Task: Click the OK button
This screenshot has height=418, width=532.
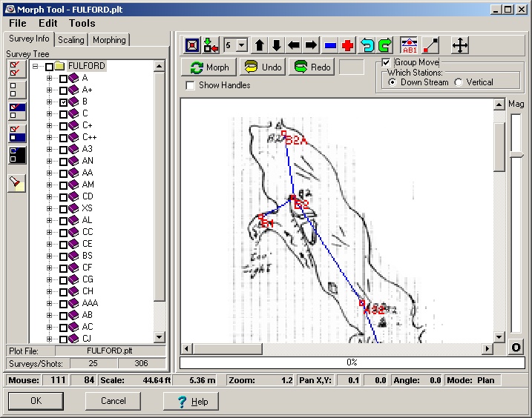Action: click(36, 401)
